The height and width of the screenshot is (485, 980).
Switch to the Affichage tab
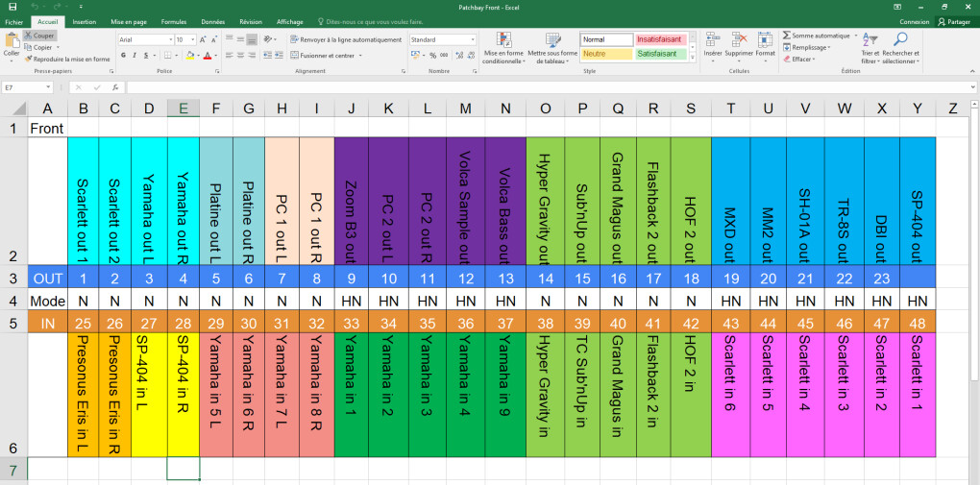pyautogui.click(x=289, y=22)
